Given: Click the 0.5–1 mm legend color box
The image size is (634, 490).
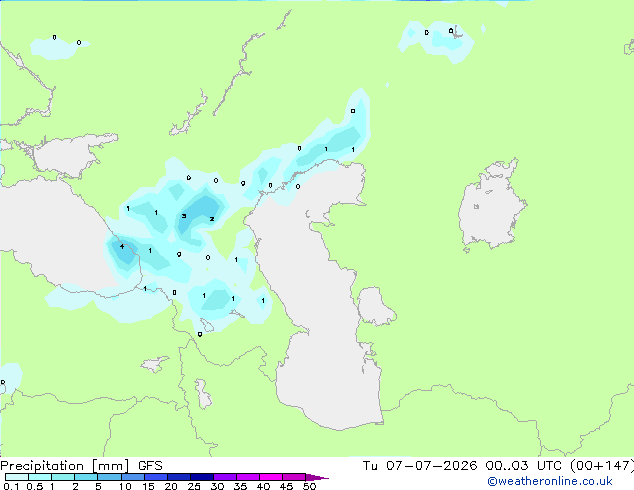Looking at the screenshot, I should click(40, 477).
